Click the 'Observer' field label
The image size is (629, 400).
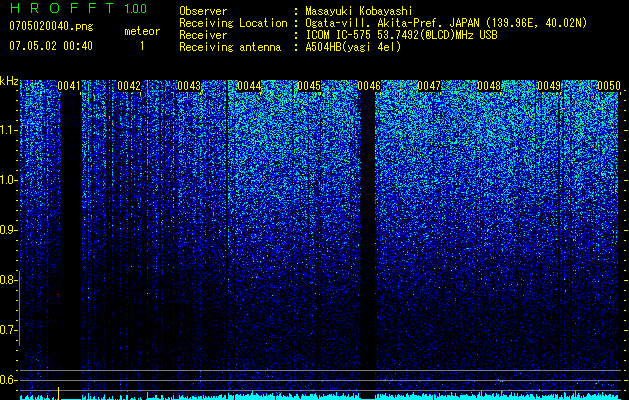click(x=203, y=11)
